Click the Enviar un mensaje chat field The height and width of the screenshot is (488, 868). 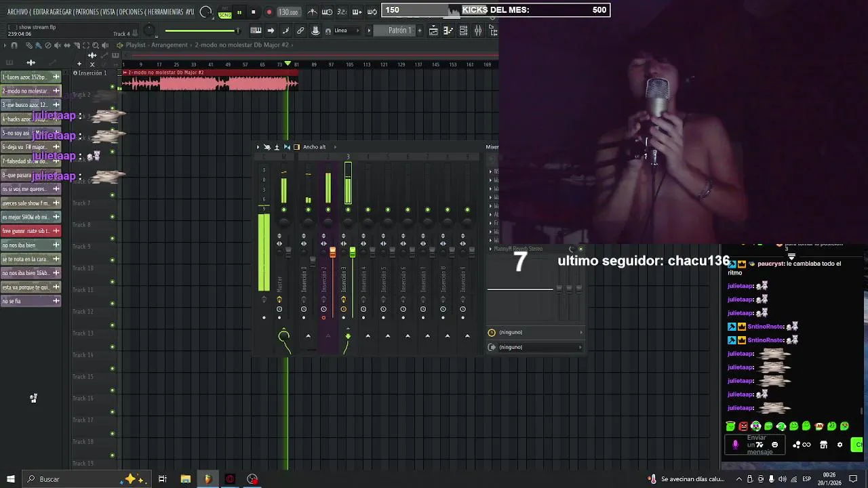coord(756,445)
